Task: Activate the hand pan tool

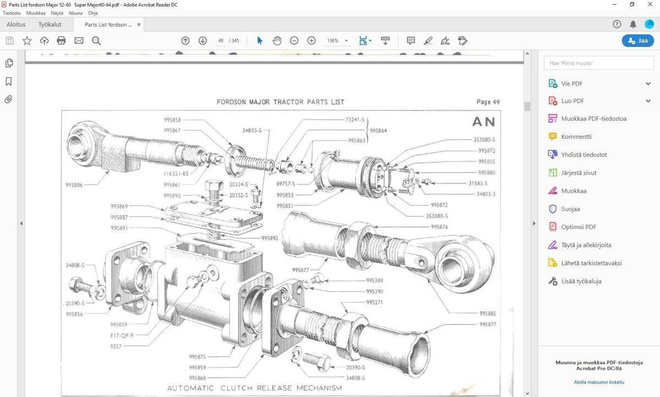Action: [x=277, y=41]
